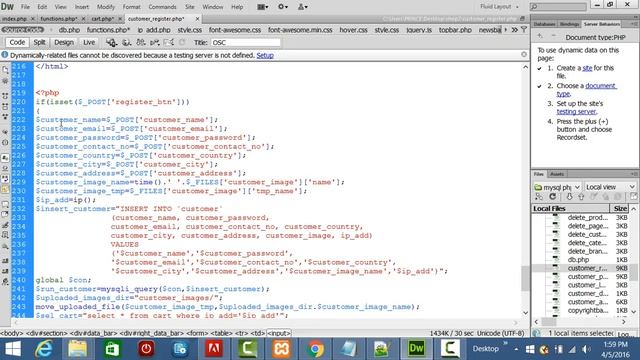This screenshot has width=640, height=360.
Task: Click the apply comment icon
Action: click(5, 203)
